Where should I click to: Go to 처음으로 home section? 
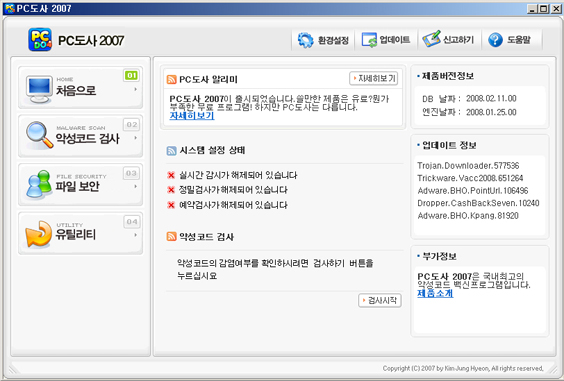coord(81,87)
